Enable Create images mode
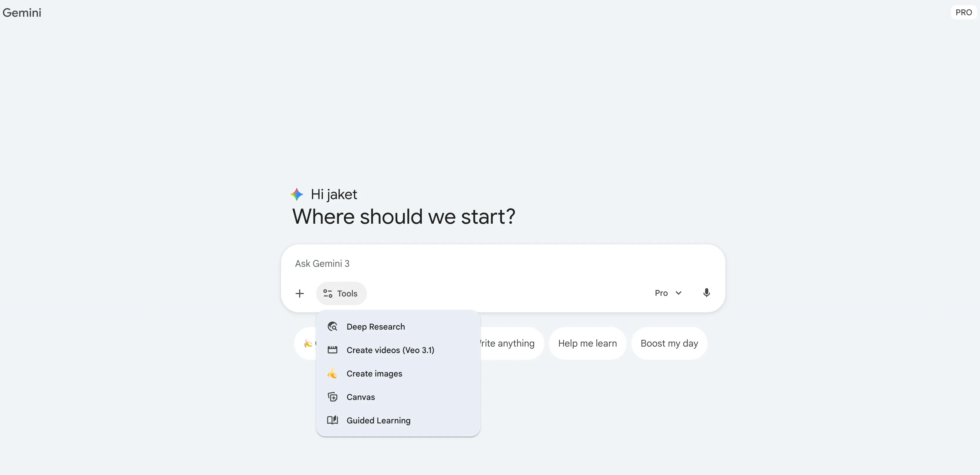 coord(374,374)
